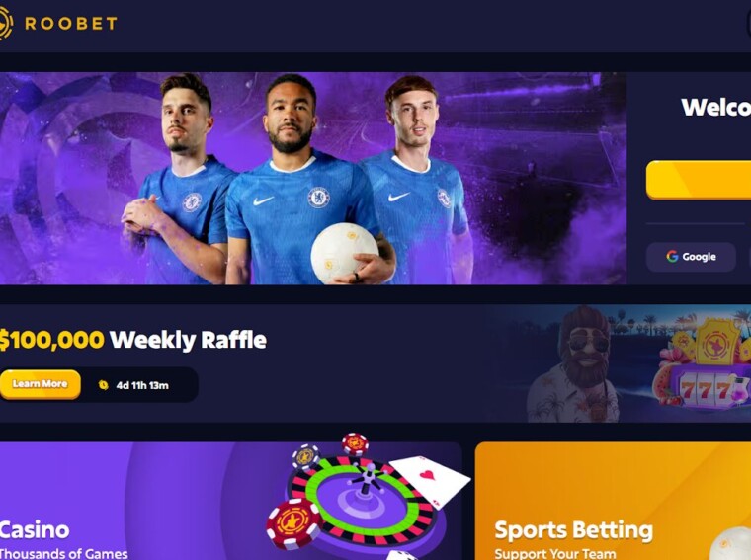
Task: Click the $100,000 Weekly Raffle heading
Action: (132, 340)
